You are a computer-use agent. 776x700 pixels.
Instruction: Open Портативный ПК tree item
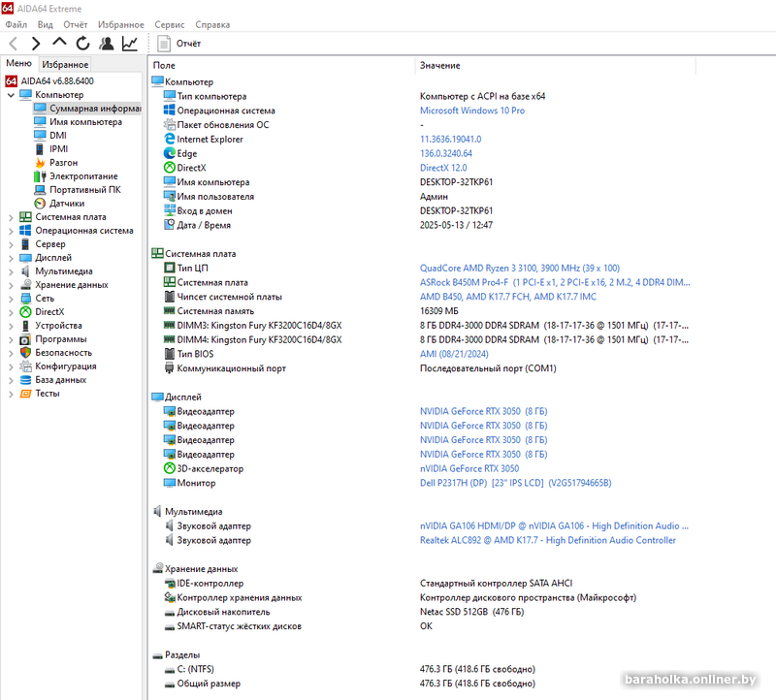[78, 190]
